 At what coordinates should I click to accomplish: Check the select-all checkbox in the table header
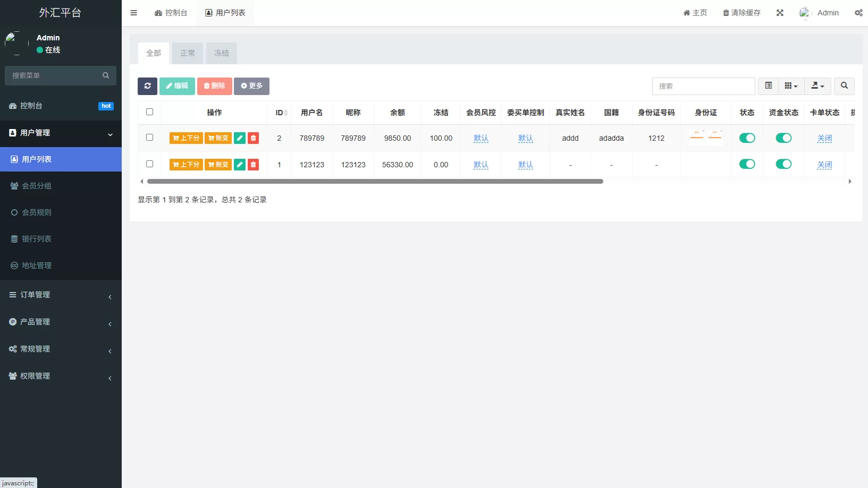[x=149, y=112]
